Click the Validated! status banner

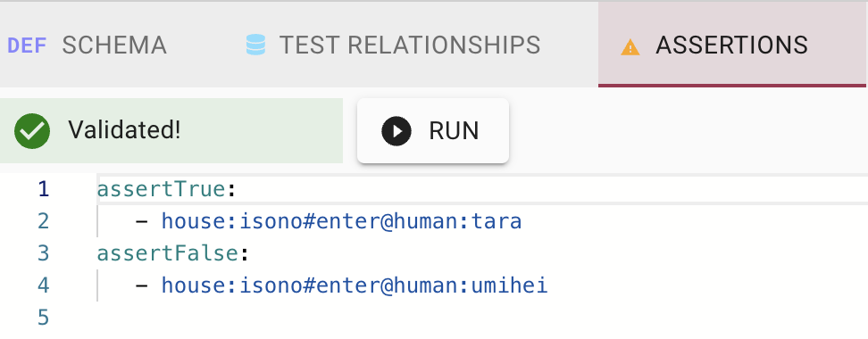point(171,131)
